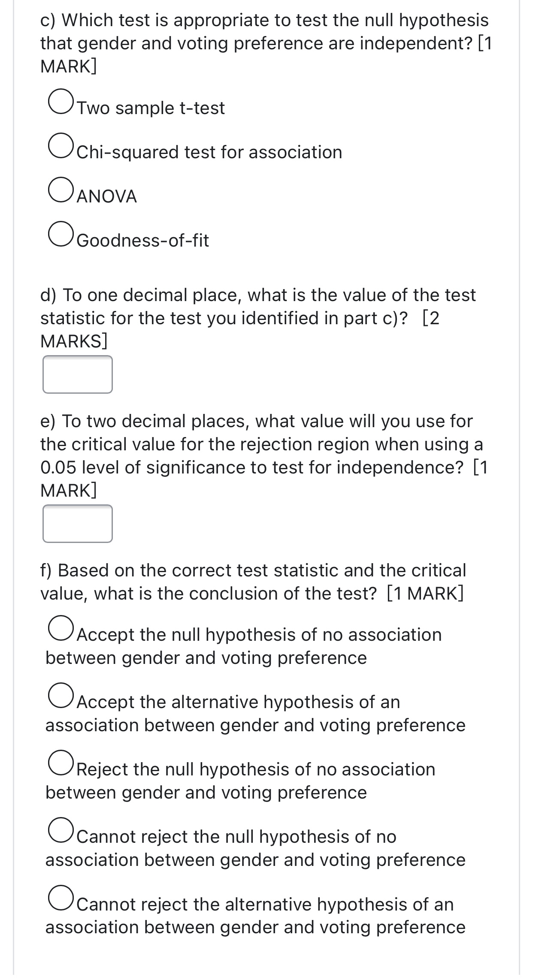Pick the Goodness-of-fit radio button

click(x=61, y=233)
